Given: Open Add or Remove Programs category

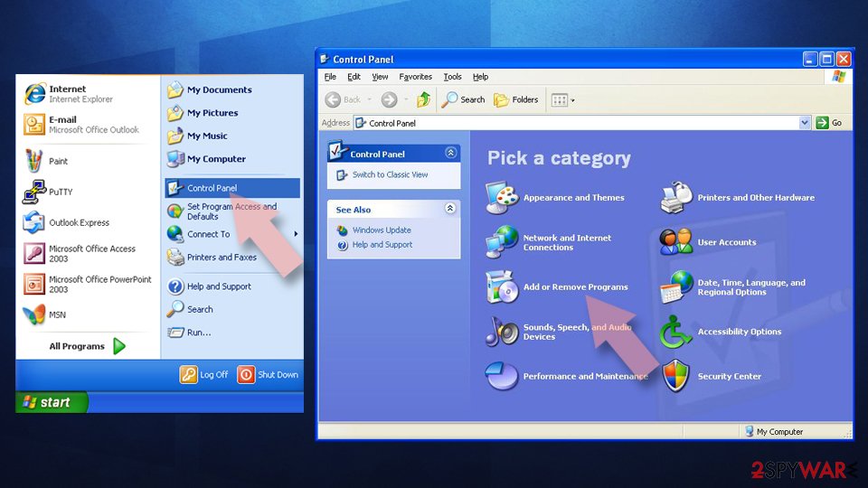Looking at the screenshot, I should pyautogui.click(x=556, y=286).
